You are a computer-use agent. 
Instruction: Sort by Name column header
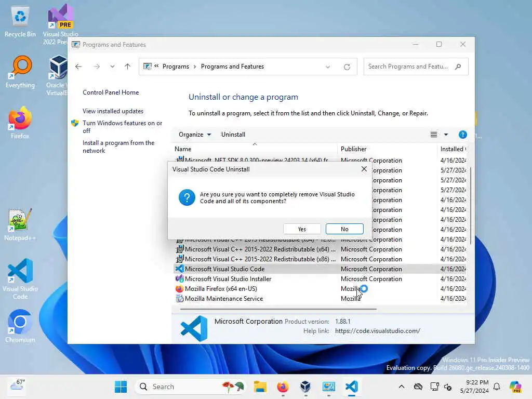[x=255, y=149]
